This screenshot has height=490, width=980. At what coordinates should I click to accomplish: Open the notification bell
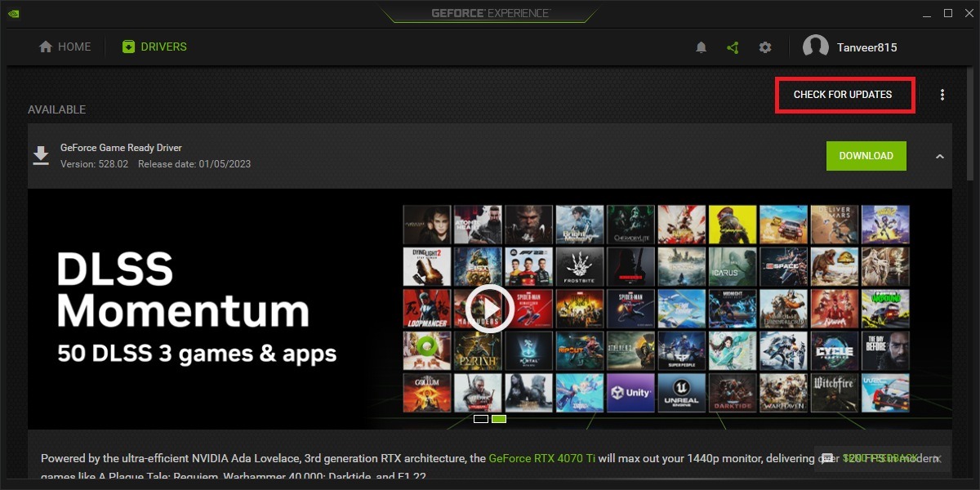(701, 47)
